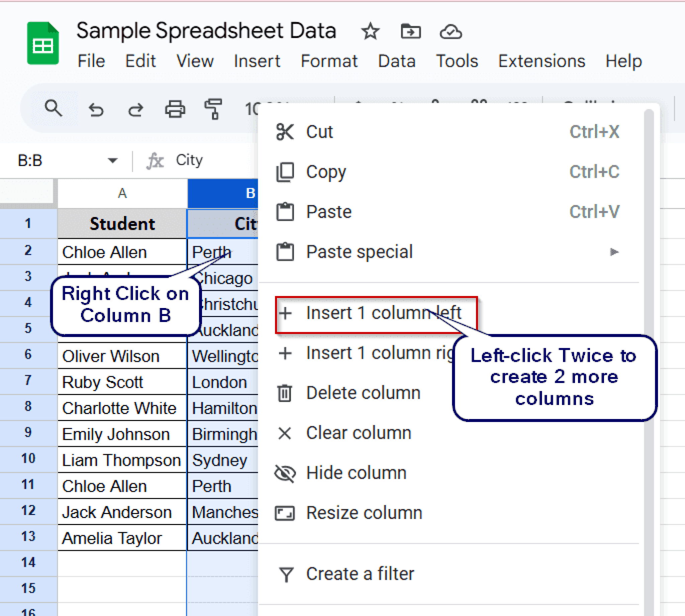685x616 pixels.
Task: Star the Sample Spreadsheet Data document
Action: (x=370, y=31)
